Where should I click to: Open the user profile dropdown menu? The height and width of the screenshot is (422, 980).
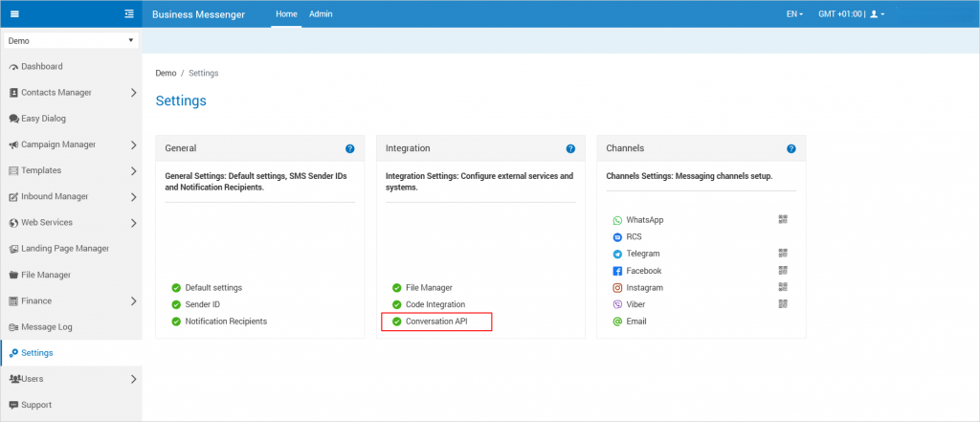(877, 14)
